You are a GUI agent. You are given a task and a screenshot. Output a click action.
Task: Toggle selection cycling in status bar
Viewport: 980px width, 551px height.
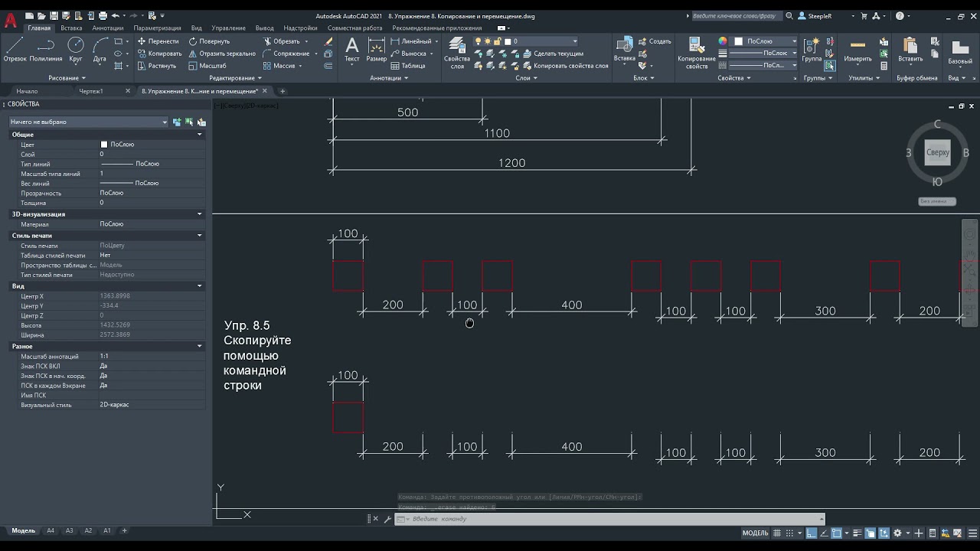(x=871, y=533)
